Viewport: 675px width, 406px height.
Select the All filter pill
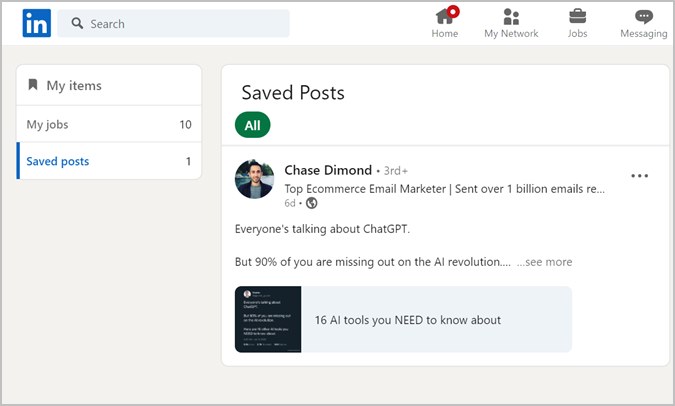tap(253, 125)
